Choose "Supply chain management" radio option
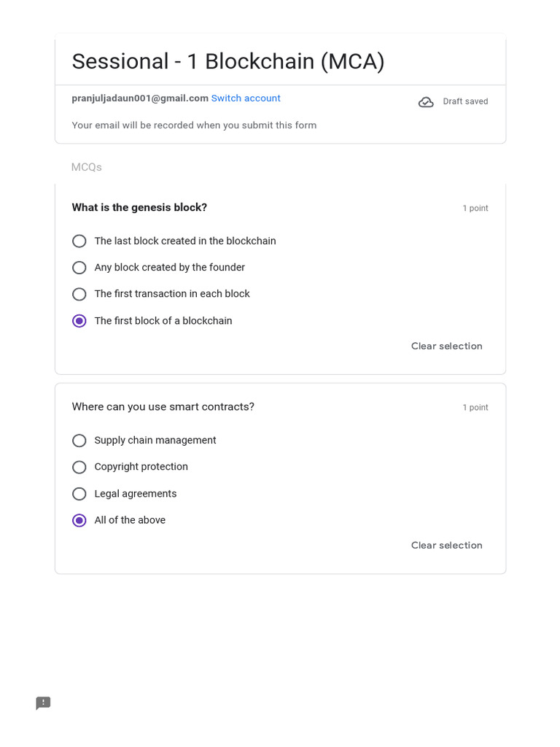The image size is (560, 747). click(x=79, y=441)
